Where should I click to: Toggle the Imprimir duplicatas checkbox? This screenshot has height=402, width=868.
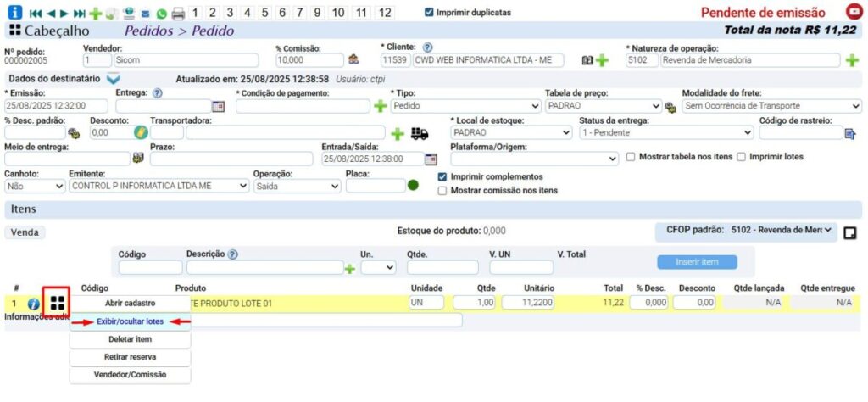[429, 13]
